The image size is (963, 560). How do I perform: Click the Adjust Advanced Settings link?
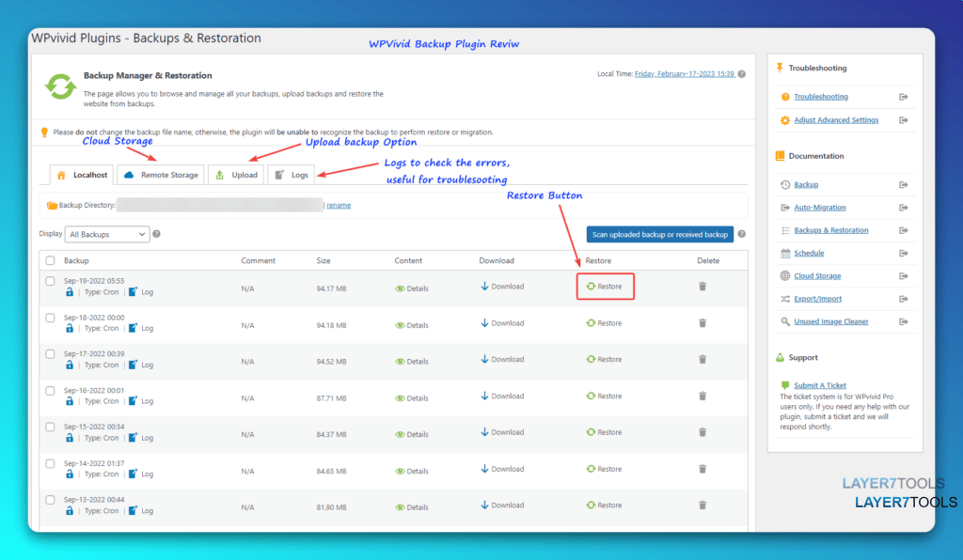click(x=836, y=120)
